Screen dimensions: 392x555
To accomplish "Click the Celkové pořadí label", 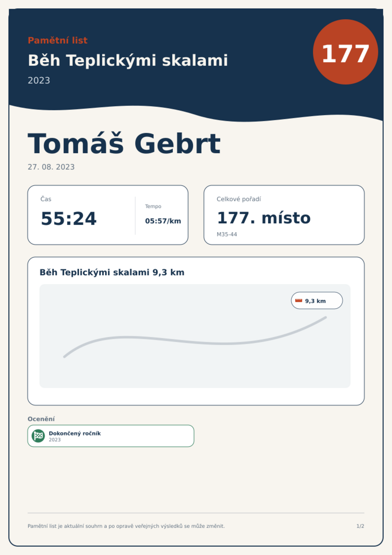I will (239, 199).
